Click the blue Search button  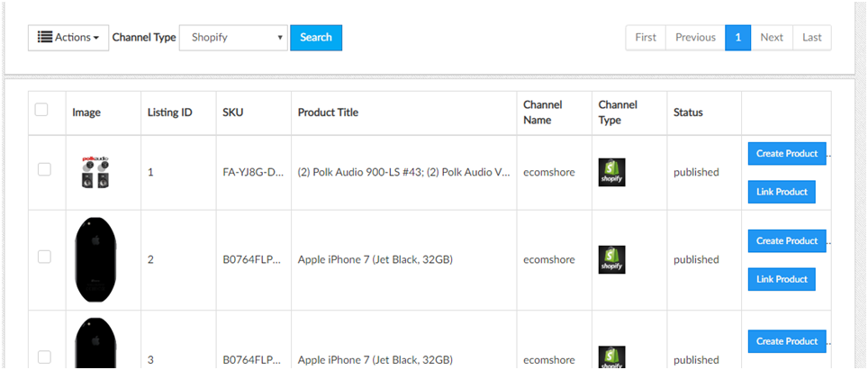[316, 38]
